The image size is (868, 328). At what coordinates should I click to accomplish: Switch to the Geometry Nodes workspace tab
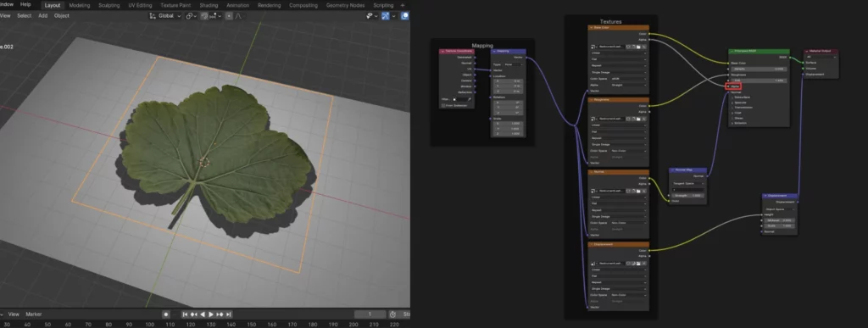(x=346, y=5)
